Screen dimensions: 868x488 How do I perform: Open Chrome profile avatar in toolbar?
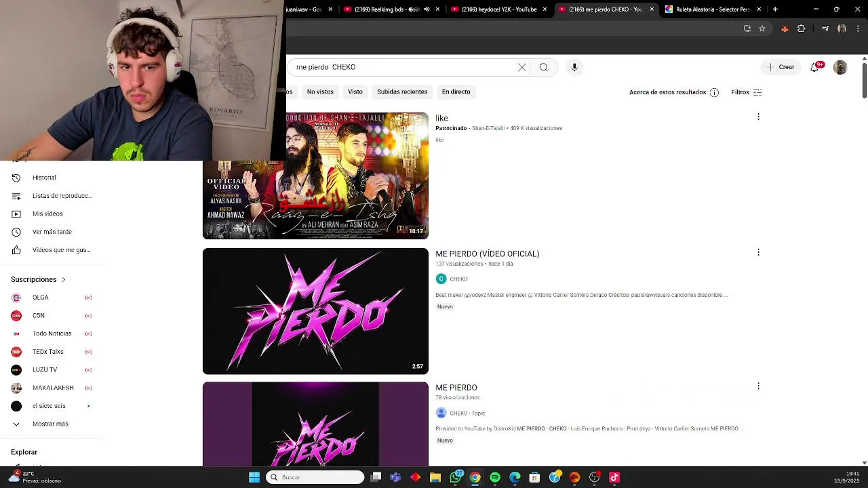pos(842,28)
